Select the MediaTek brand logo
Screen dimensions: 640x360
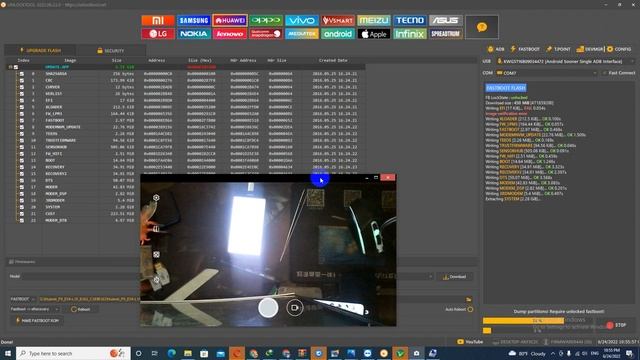(302, 34)
